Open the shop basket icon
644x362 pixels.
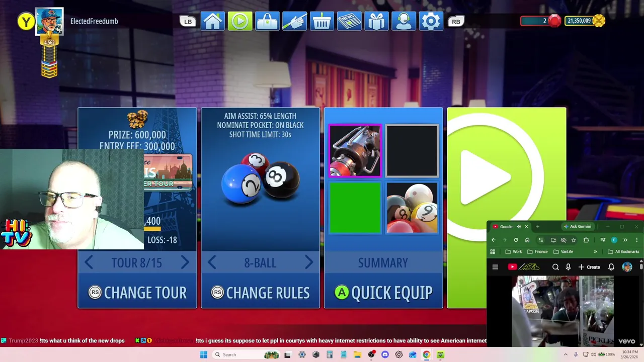click(x=321, y=21)
